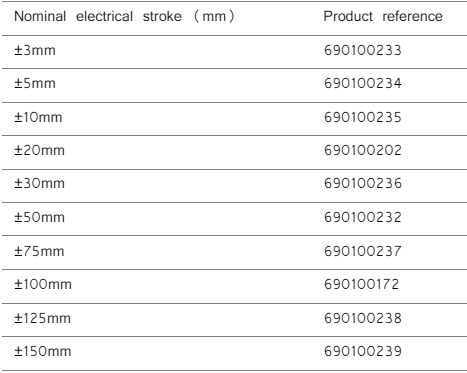
Task: Select the ±75mm stroke cell
Action: (39, 251)
